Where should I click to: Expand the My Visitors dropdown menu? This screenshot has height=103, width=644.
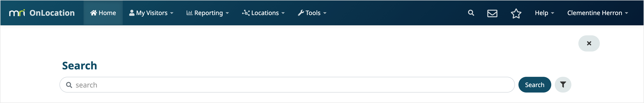151,13
